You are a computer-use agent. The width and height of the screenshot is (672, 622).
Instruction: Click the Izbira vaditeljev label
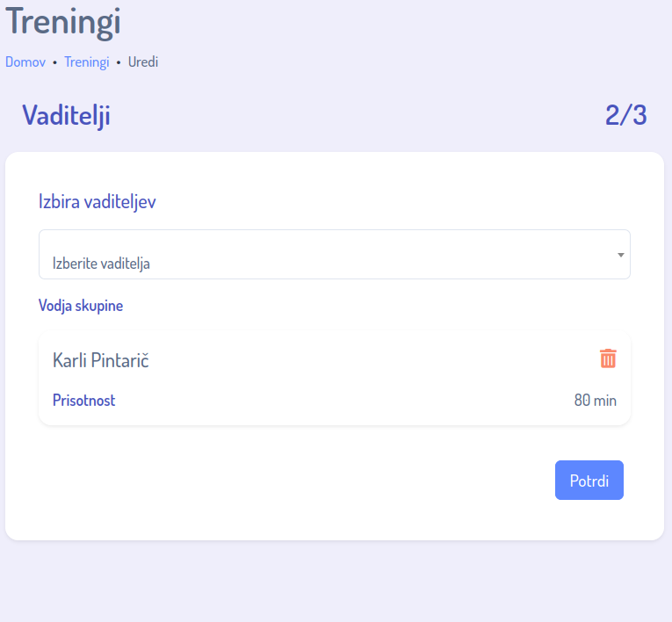point(98,201)
